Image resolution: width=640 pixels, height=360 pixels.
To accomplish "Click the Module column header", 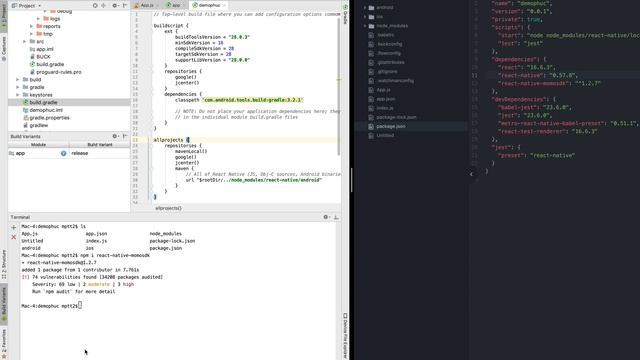I will 38,145.
